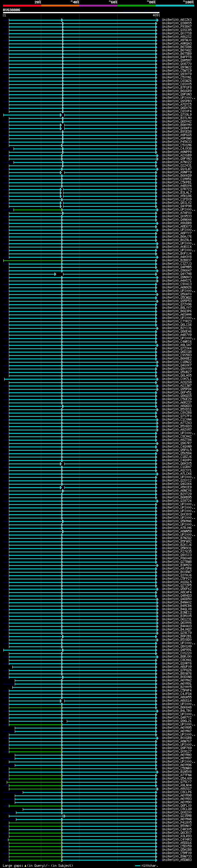The image size is (197, 868).
Task: Select hit UniRef100_Q95P53
Action: click(177, 301)
